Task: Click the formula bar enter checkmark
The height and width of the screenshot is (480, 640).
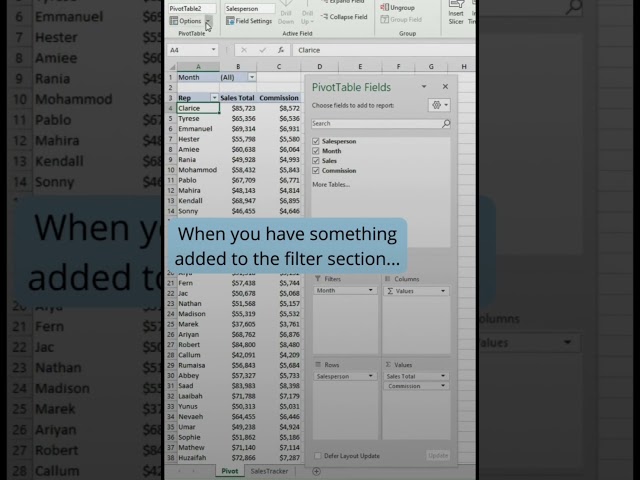Action: click(262, 50)
